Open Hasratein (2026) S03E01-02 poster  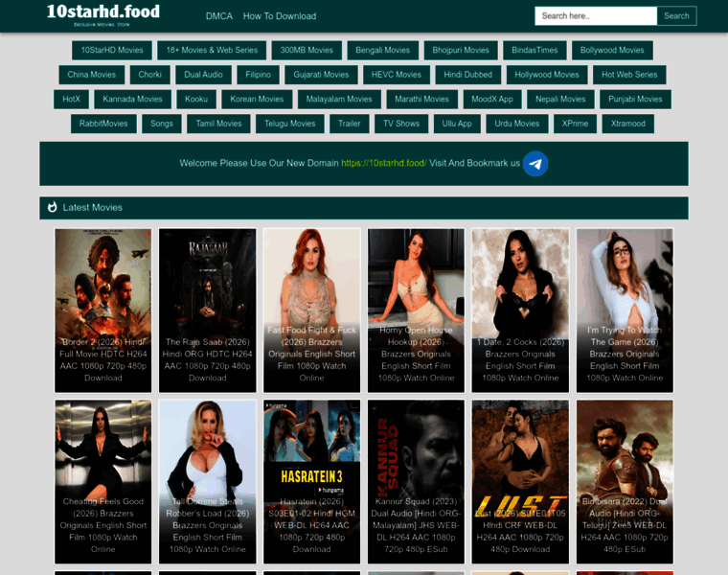click(x=311, y=482)
